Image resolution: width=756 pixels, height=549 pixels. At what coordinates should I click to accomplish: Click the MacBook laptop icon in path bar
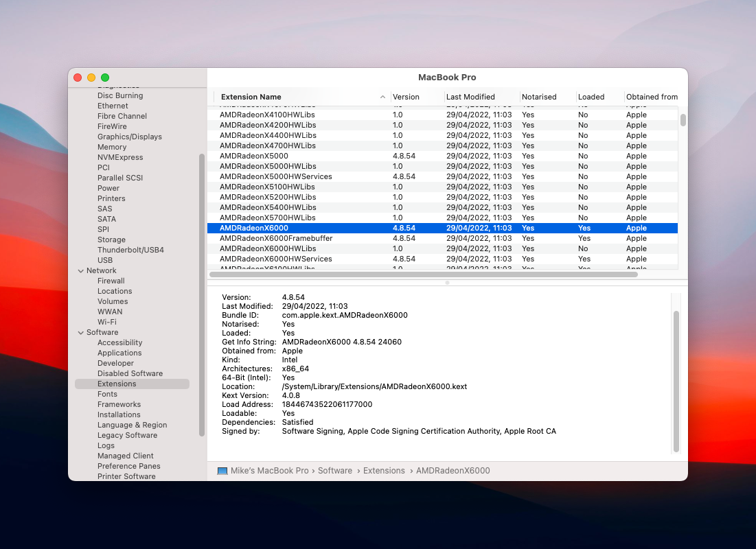click(222, 471)
